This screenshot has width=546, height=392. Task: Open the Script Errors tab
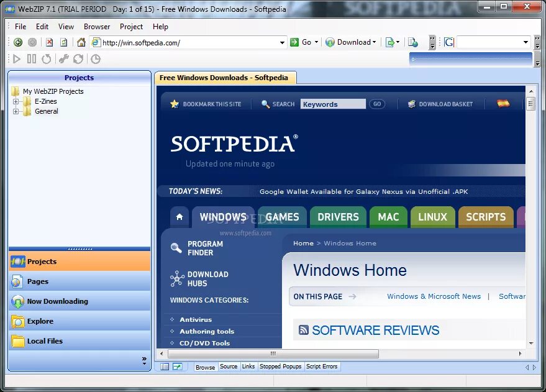(322, 367)
